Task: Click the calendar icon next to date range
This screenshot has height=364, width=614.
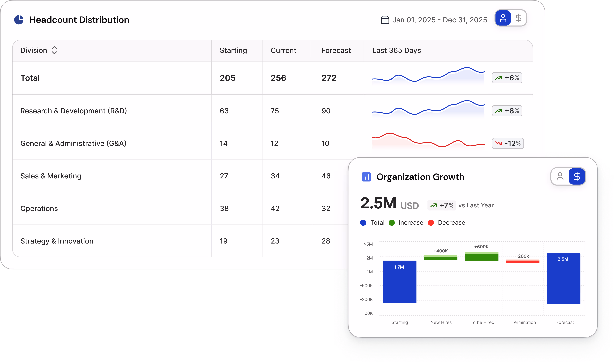Action: pos(385,20)
